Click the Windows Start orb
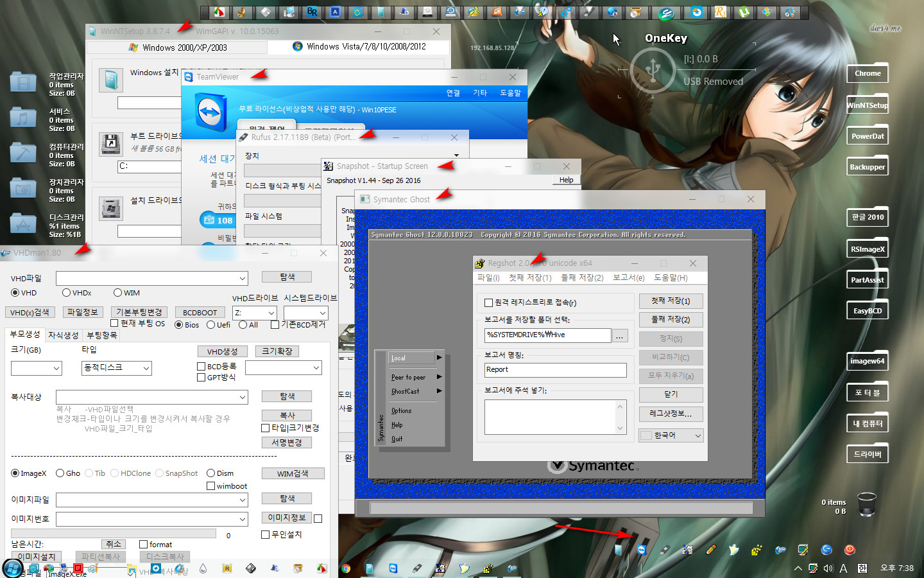Screen dimensions: 924x578 13,568
